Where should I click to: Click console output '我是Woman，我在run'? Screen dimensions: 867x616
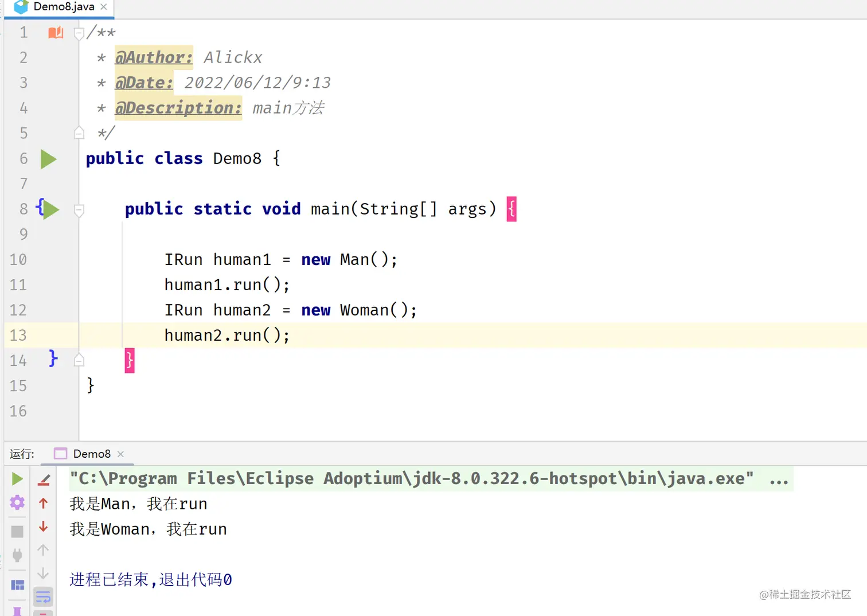click(148, 529)
